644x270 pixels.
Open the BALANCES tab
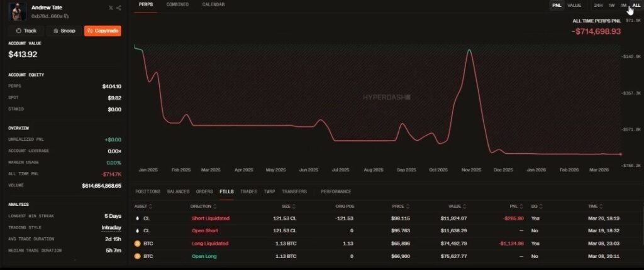coord(178,192)
